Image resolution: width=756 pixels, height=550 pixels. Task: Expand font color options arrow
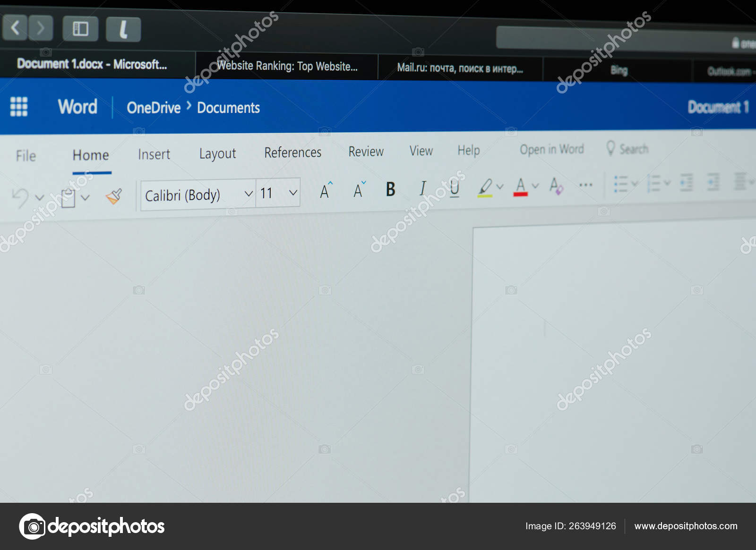tap(535, 186)
